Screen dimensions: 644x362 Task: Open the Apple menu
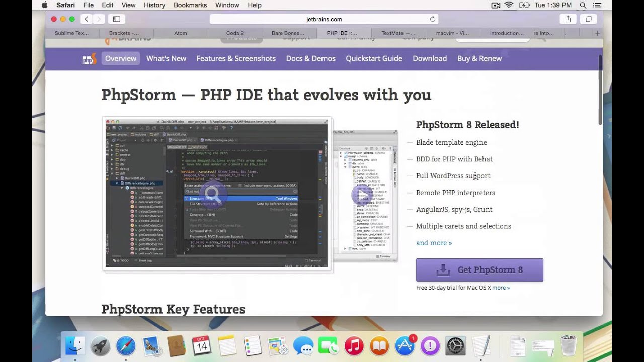click(44, 5)
